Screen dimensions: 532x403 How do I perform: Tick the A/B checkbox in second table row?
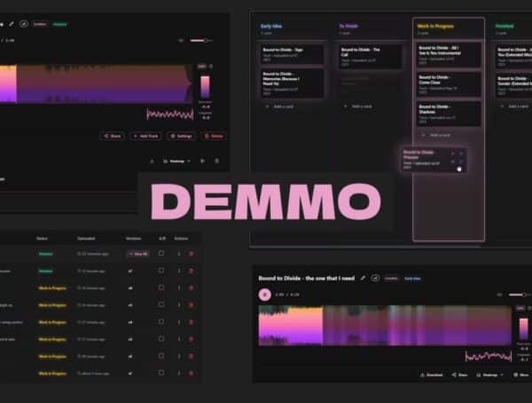(160, 271)
